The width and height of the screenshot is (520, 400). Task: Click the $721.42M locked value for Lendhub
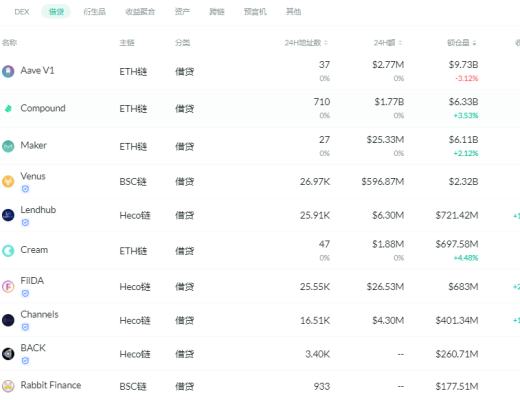point(457,215)
